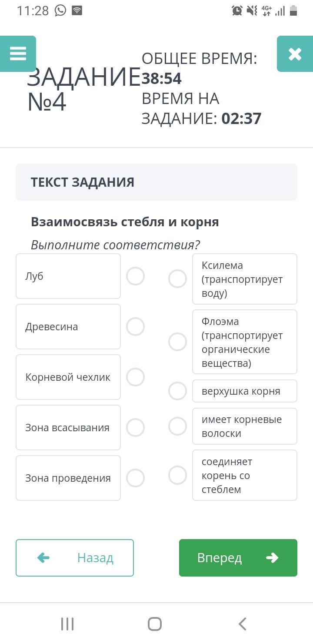Select radio button next to Зона всасывания
313x644 pixels.
click(x=135, y=428)
